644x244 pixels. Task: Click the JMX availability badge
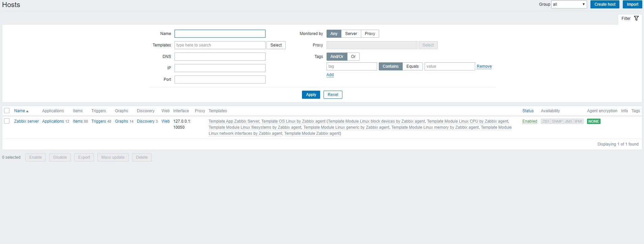[569, 121]
